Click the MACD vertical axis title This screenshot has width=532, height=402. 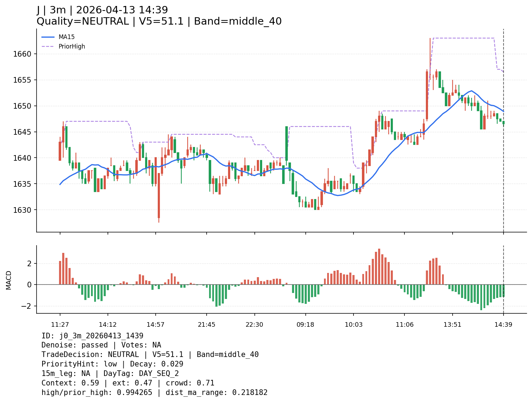pos(9,280)
